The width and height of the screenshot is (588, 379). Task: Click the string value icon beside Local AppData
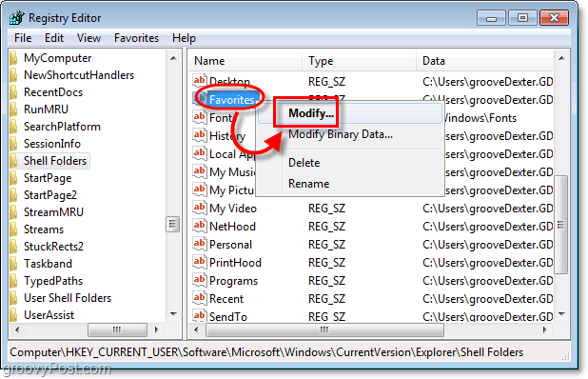point(200,153)
